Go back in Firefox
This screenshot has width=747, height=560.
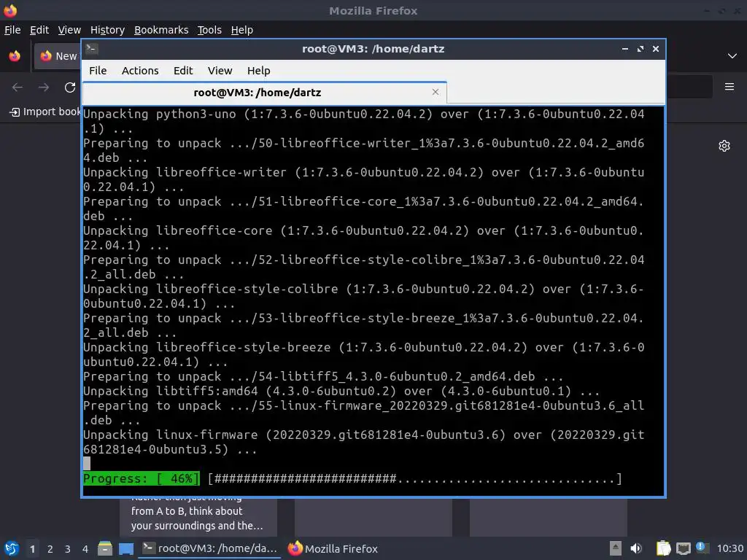pyautogui.click(x=18, y=87)
